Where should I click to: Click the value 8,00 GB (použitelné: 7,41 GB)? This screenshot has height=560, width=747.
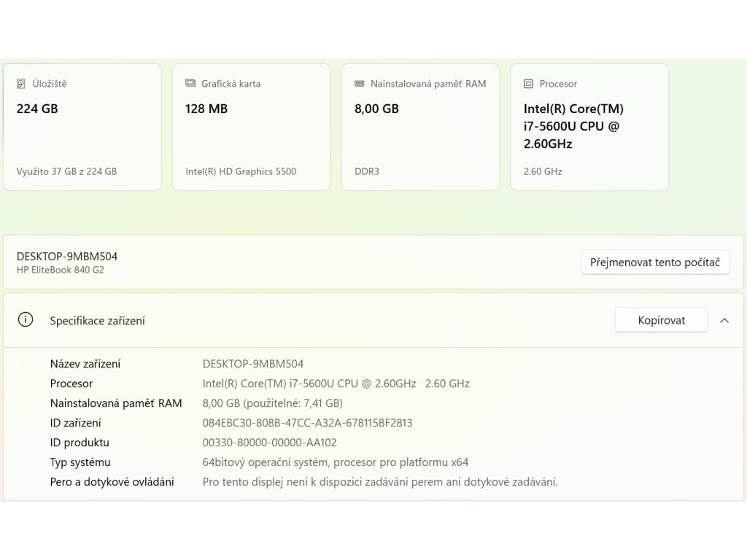coord(273,403)
